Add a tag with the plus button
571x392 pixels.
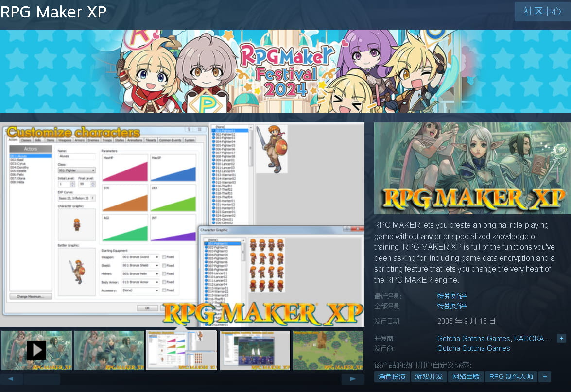pos(545,377)
